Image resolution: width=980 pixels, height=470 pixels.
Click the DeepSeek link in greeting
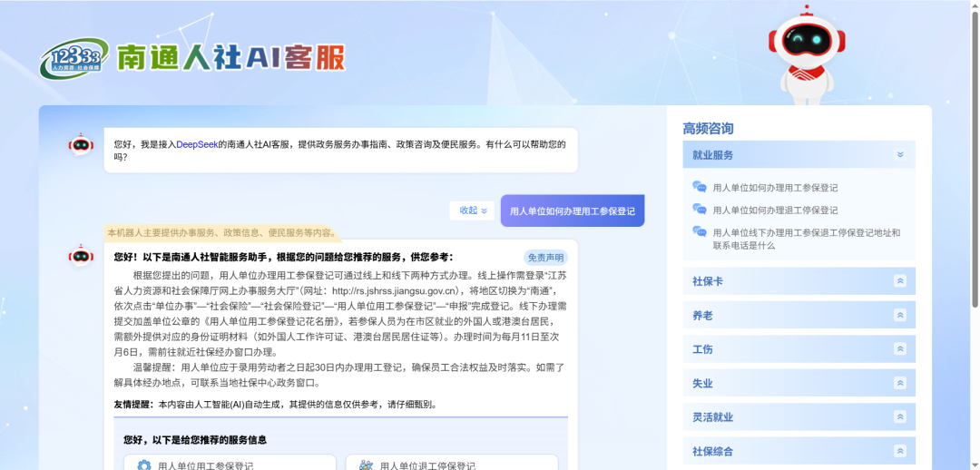coord(197,144)
